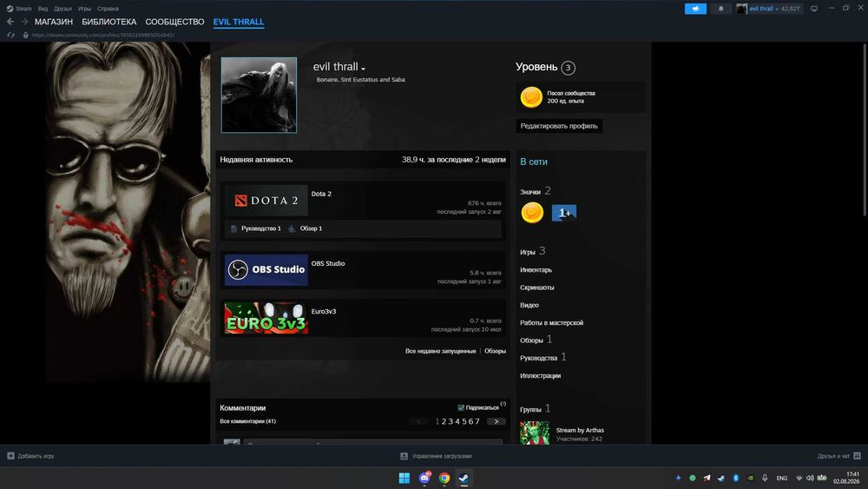The image size is (868, 489).
Task: Reload the profile page
Action: (x=10, y=35)
